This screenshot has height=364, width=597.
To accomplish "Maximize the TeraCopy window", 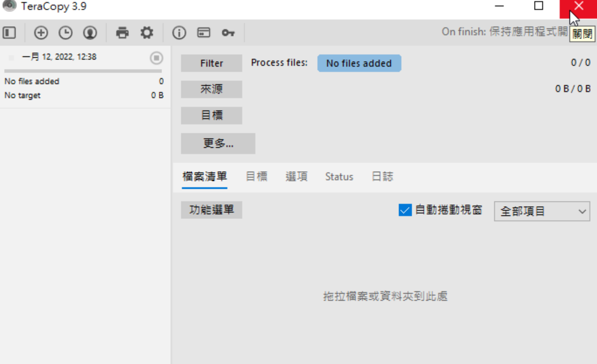I will point(538,6).
